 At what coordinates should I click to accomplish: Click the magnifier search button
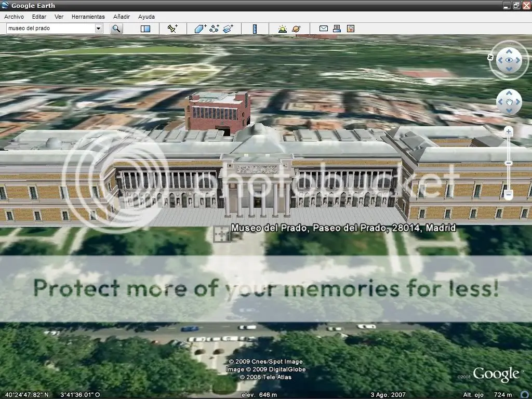(x=116, y=29)
